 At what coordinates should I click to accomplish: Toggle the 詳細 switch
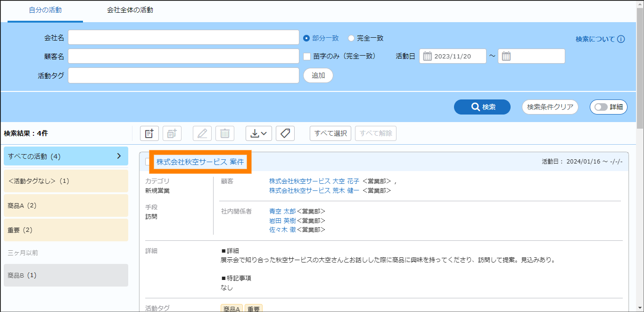pos(602,107)
